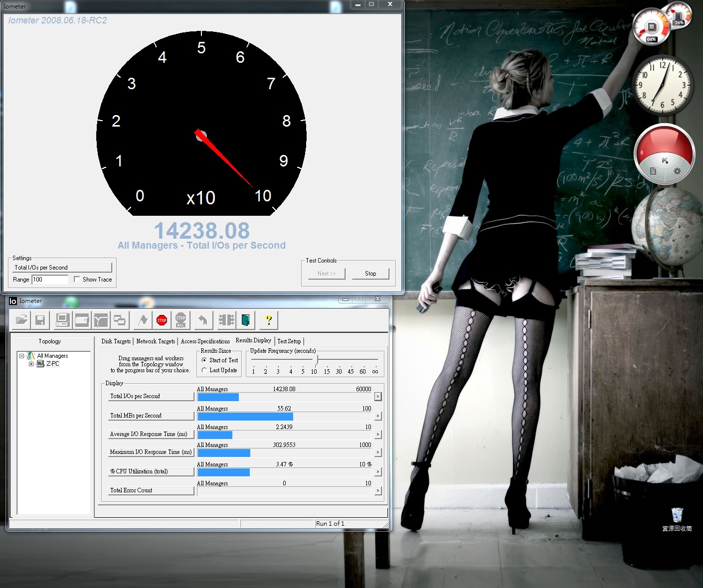Select the Last Update radio button
Viewport: 703px width, 588px height.
click(204, 370)
